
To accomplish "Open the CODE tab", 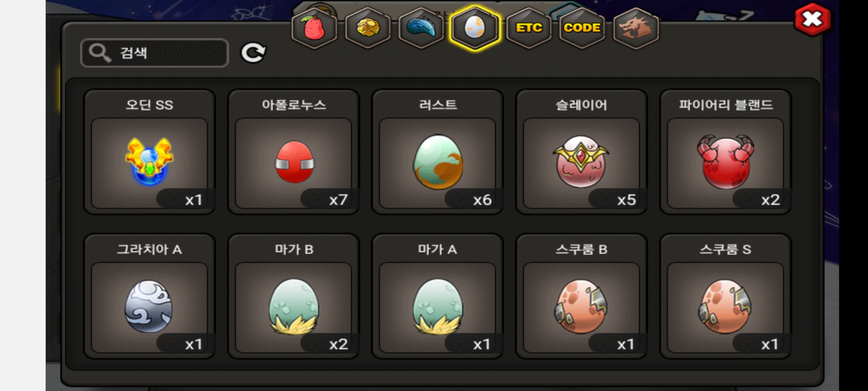I will (582, 28).
